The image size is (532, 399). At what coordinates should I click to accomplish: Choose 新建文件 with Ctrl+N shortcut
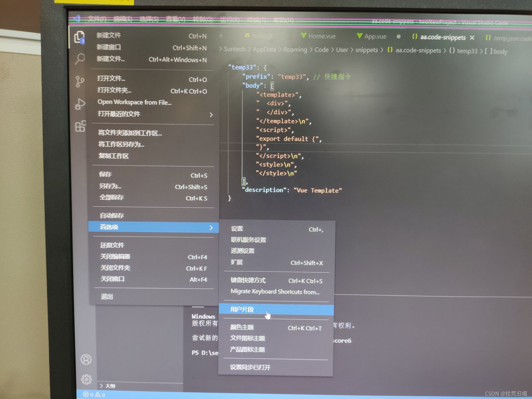click(x=152, y=35)
